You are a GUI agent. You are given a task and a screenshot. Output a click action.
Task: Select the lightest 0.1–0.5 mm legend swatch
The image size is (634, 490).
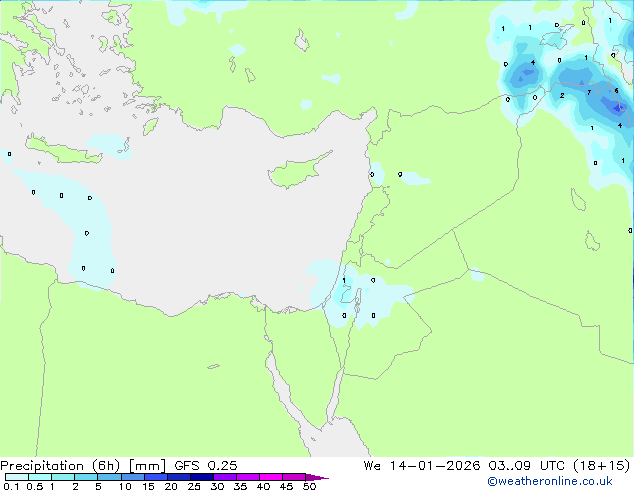(17, 477)
